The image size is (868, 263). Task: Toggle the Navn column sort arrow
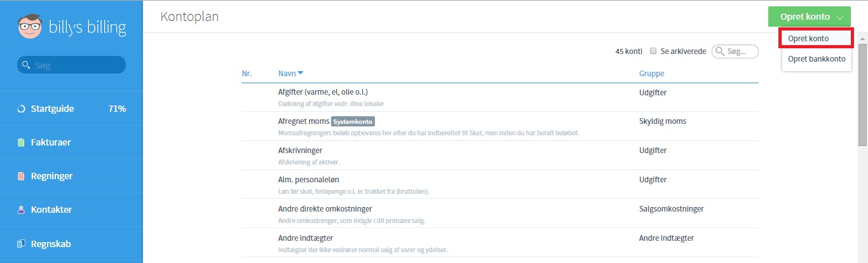point(301,74)
